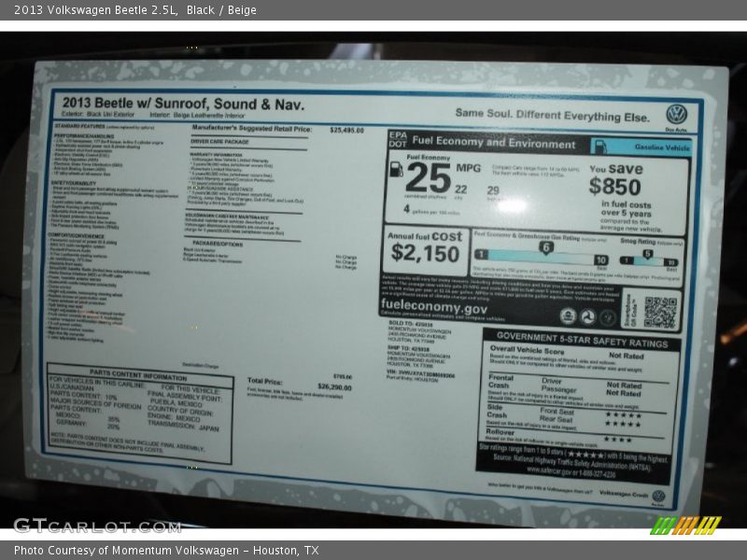747x560 pixels.
Task: Click the pump icon in the Gasoline Vehicle banner
Action: (x=601, y=147)
